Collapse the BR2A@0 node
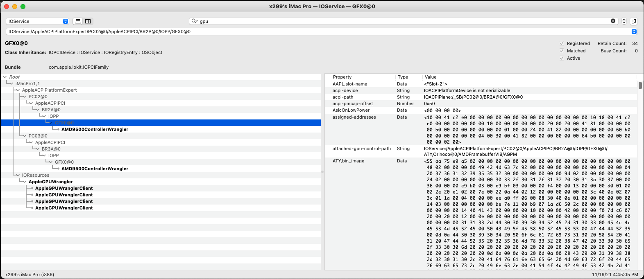Screen dimensions: 644x279 click(38, 110)
